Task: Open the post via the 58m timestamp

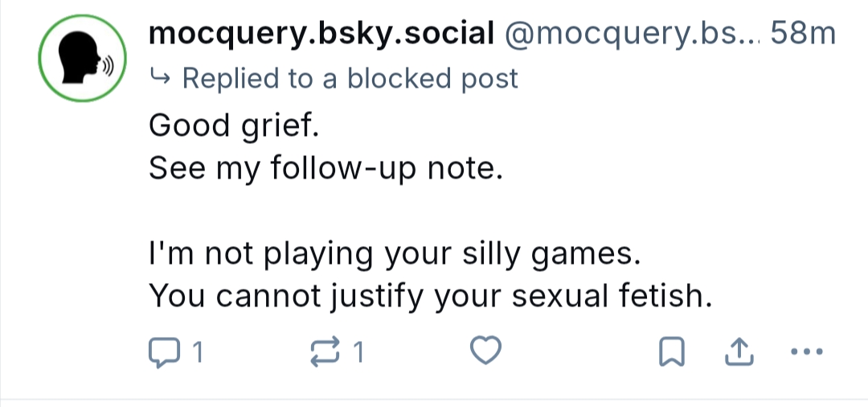Action: pos(803,34)
